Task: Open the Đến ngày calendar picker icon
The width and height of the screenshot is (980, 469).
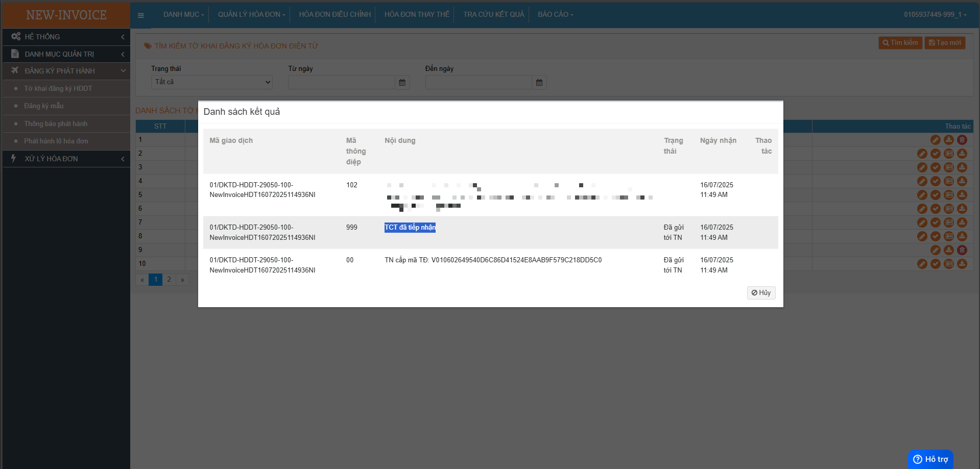Action: tap(539, 82)
